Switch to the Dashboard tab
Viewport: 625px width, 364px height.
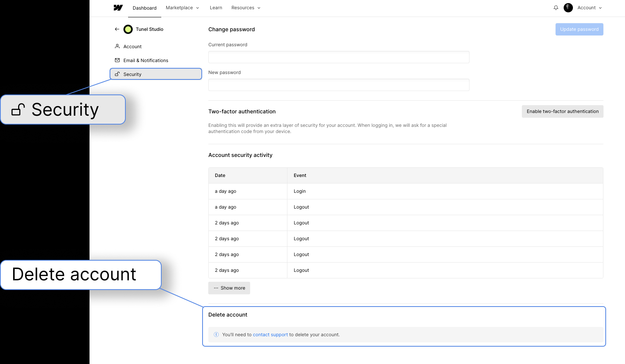(144, 8)
